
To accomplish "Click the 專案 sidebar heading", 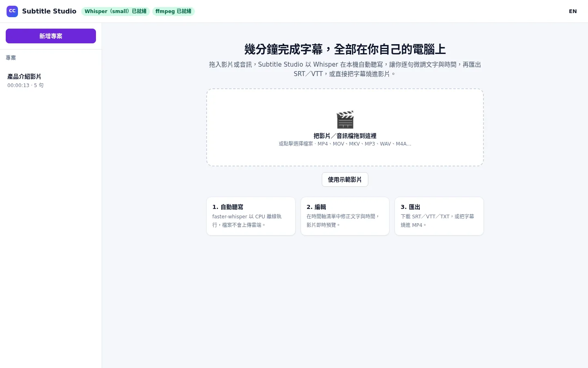I will 11,58.
